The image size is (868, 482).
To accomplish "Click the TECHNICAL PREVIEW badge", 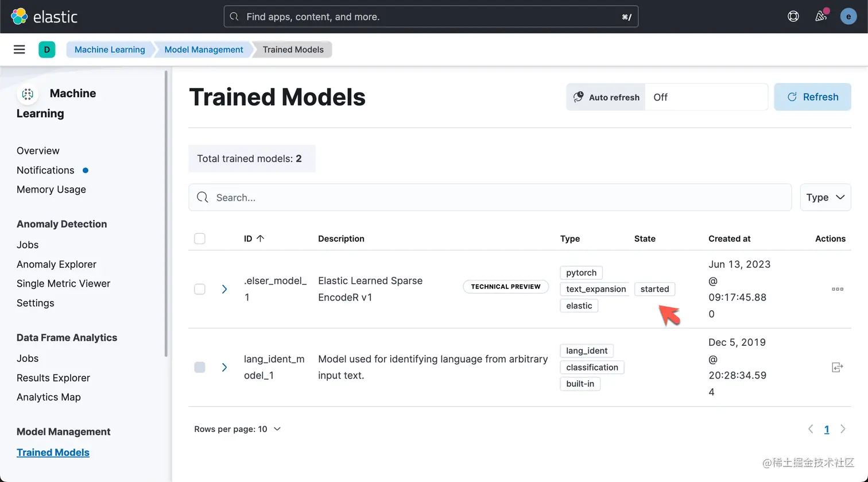I will 506,287.
